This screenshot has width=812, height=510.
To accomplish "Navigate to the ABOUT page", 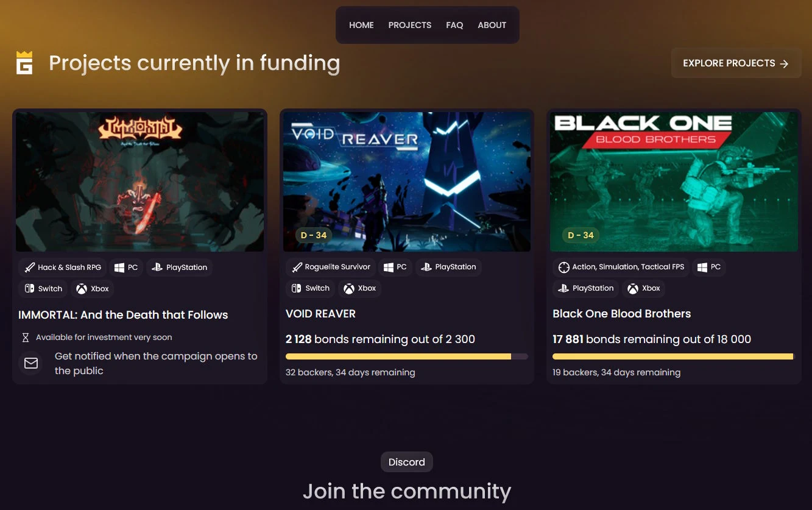I will click(492, 25).
